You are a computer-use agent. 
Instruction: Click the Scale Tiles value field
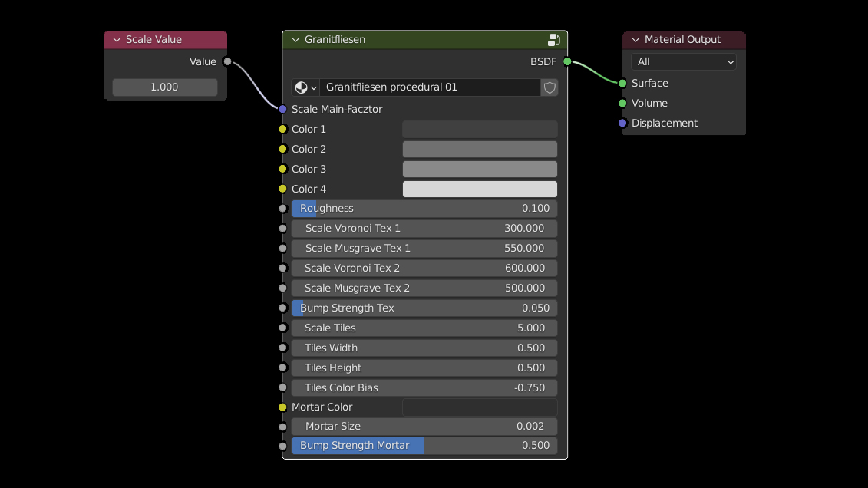[424, 328]
